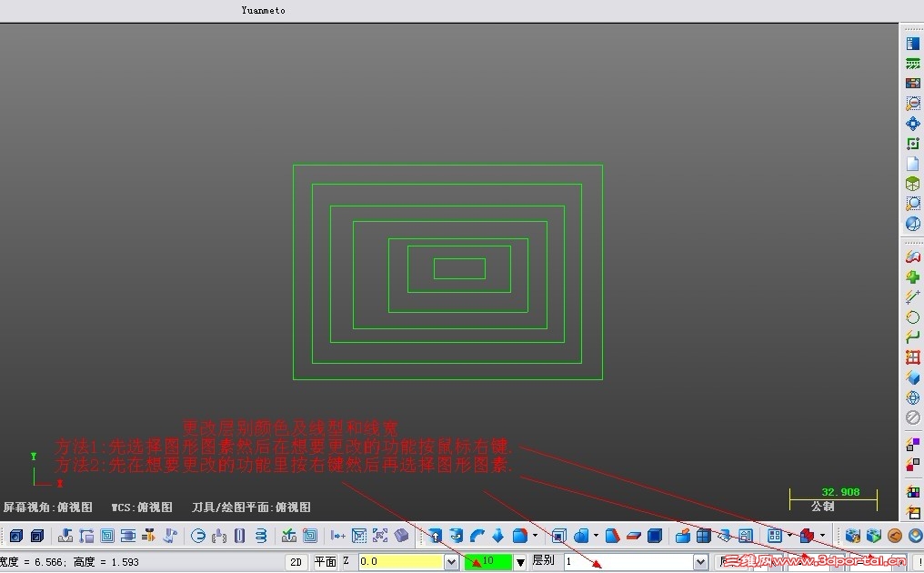Click the solid extrude up-arrow icon

coord(435,536)
